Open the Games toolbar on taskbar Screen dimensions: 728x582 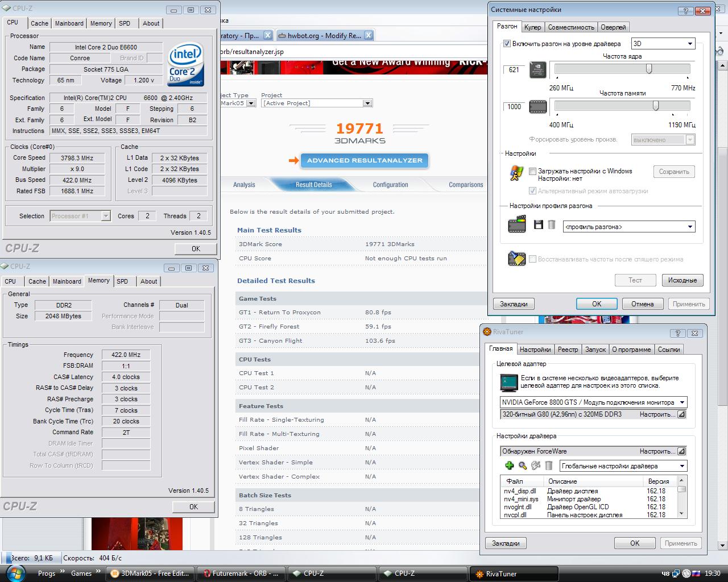coord(81,573)
